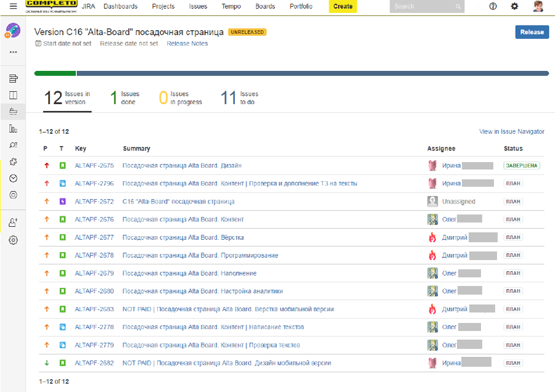Screen dimensions: 555x392
Task: Show the Issues to do tab
Action: coord(237,98)
